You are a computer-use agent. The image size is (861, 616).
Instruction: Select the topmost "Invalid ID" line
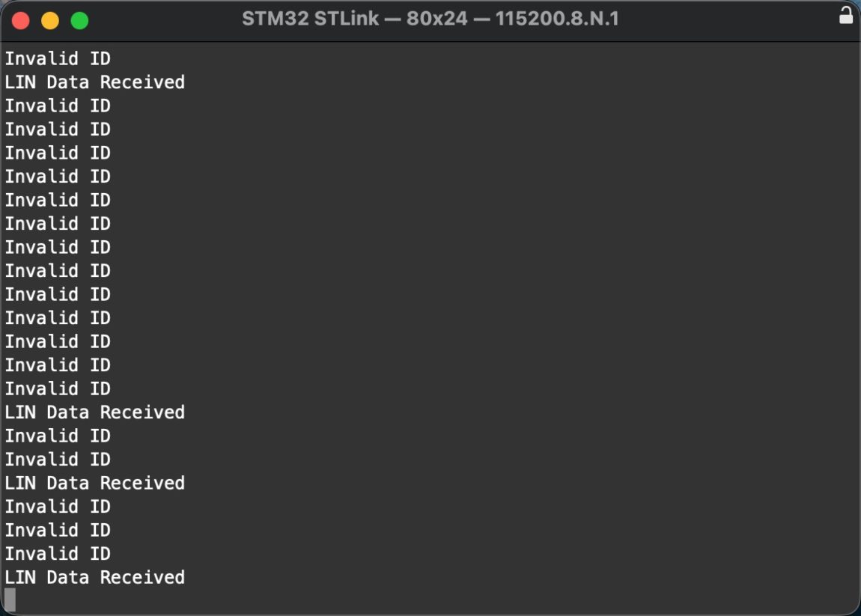click(x=58, y=58)
